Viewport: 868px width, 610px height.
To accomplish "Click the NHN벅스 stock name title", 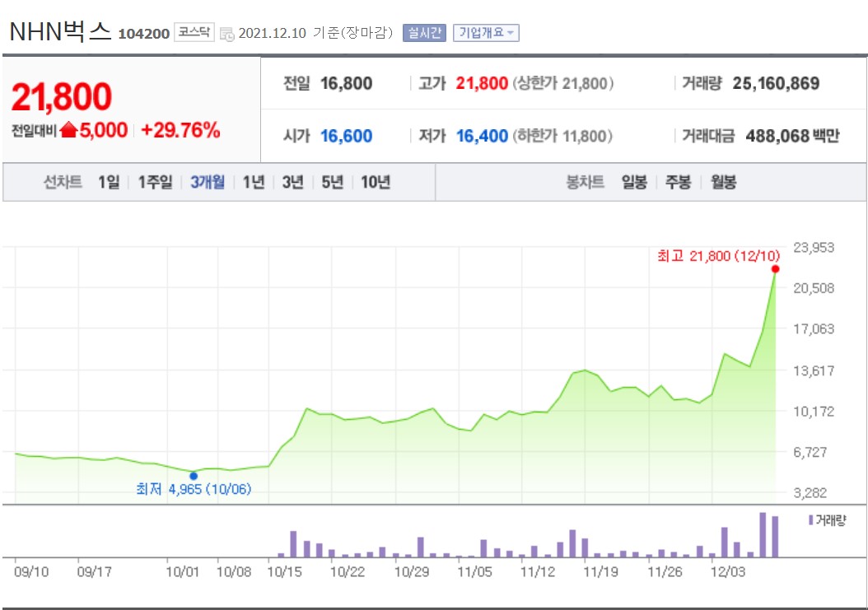I will coord(60,31).
